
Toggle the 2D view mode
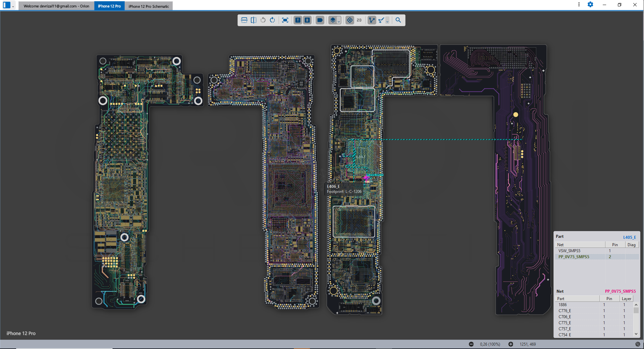pyautogui.click(x=359, y=20)
